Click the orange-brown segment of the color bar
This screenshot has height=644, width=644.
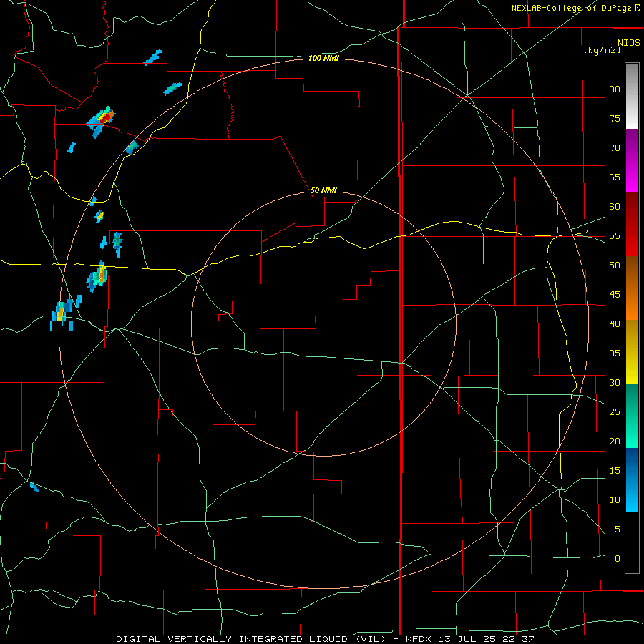tap(632, 288)
